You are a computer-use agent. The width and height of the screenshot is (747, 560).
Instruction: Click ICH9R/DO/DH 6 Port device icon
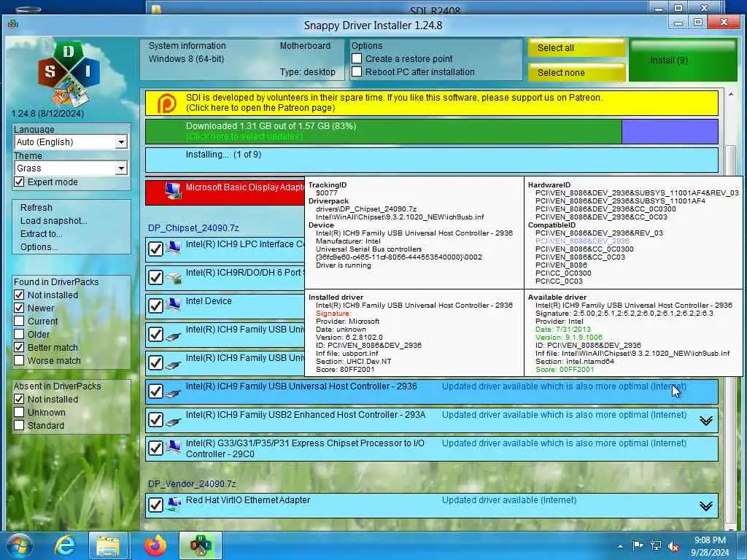tap(174, 277)
